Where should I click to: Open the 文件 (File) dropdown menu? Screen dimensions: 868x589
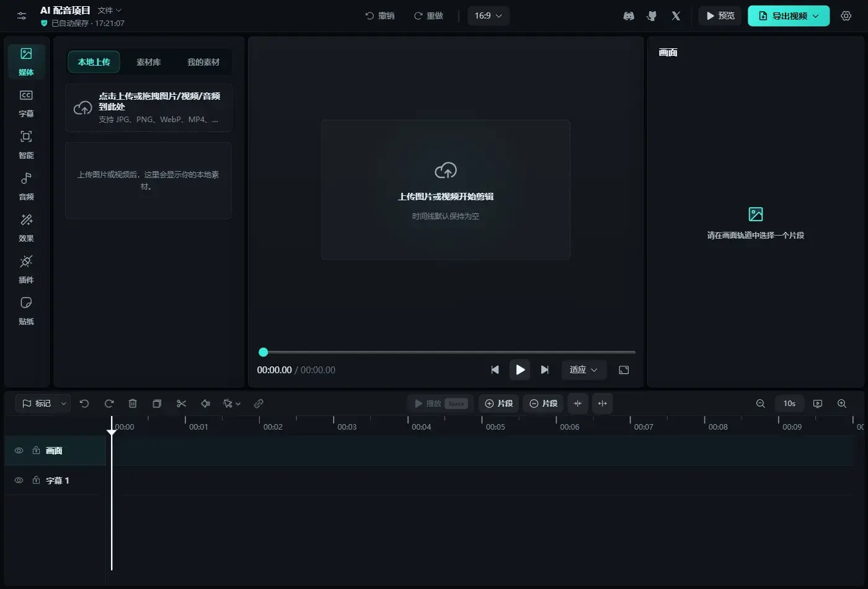110,11
